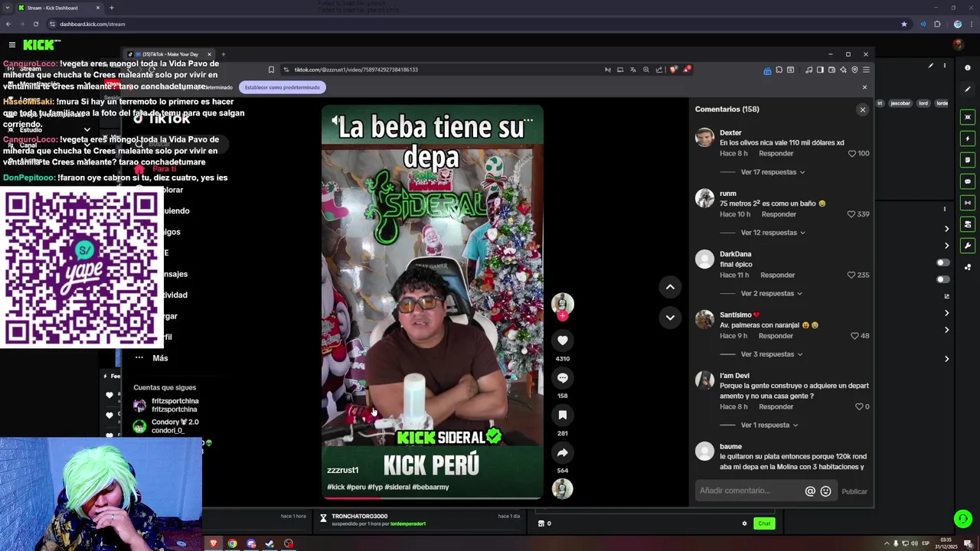Toggle the lower switch in Kick panel
980x551 pixels.
click(943, 279)
